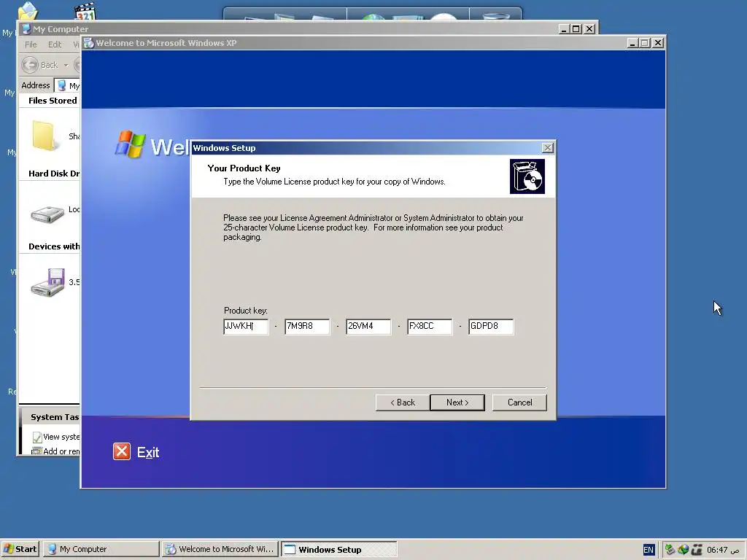The image size is (747, 560).
Task: Go back with the Back button in Setup
Action: pyautogui.click(x=403, y=402)
